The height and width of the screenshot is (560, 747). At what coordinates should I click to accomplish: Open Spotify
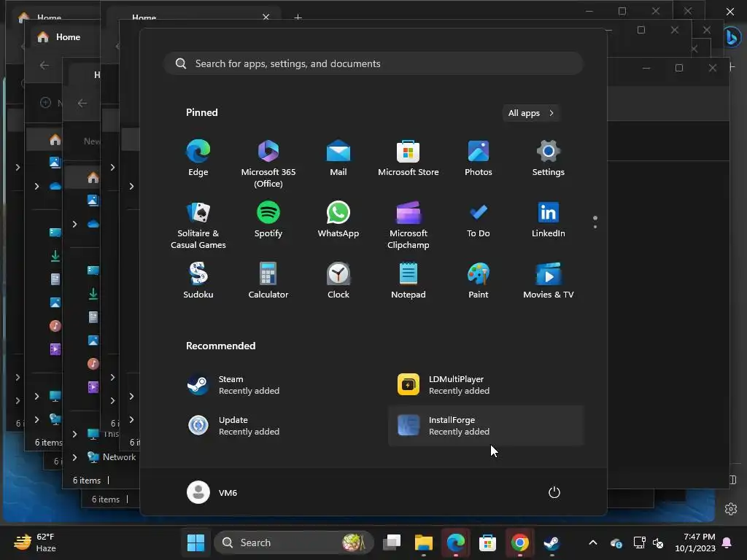[x=268, y=220]
